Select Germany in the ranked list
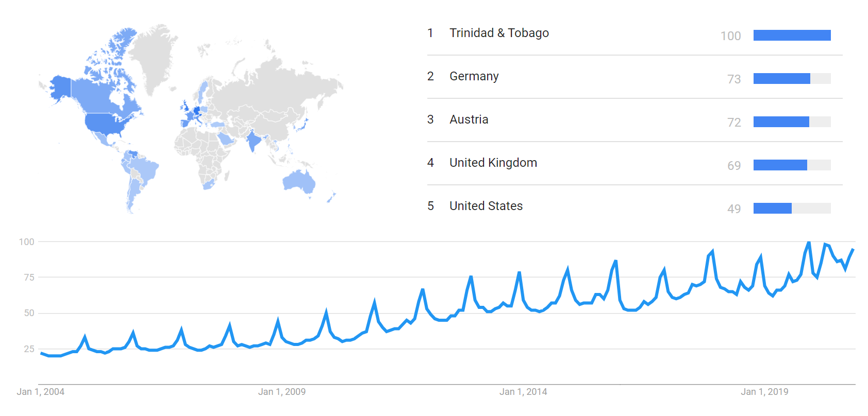Screen dimensions: 868x416 (474, 76)
